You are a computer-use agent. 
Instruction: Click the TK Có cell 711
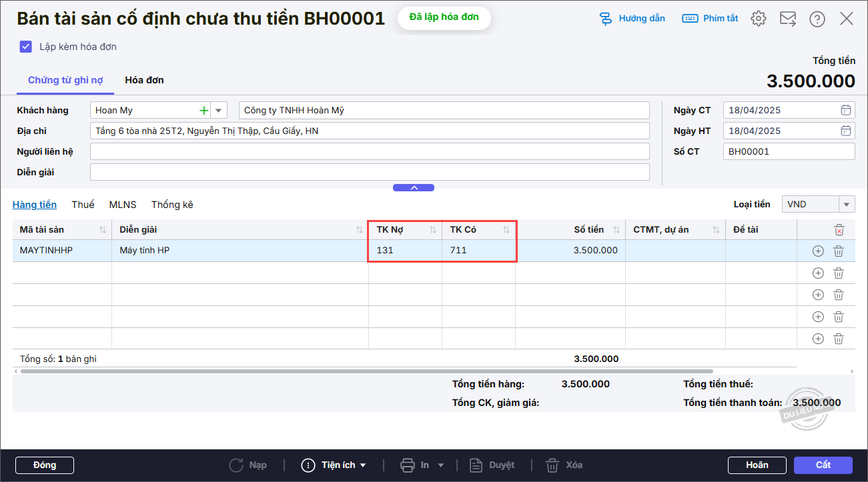coord(478,251)
